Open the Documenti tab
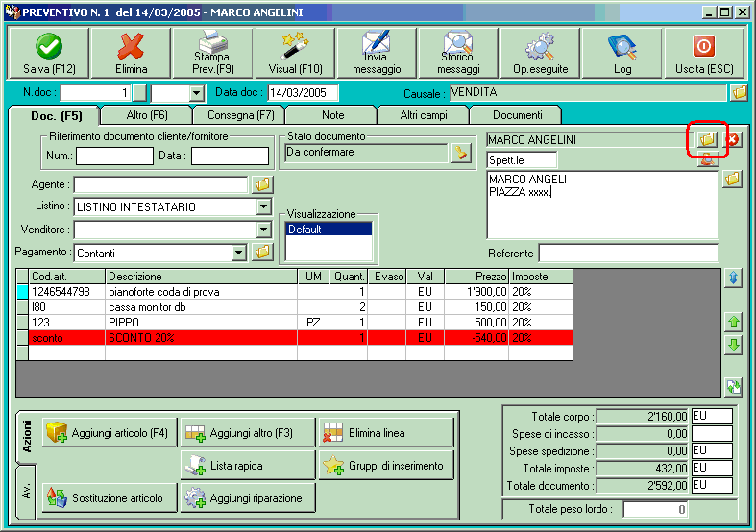 coord(517,115)
